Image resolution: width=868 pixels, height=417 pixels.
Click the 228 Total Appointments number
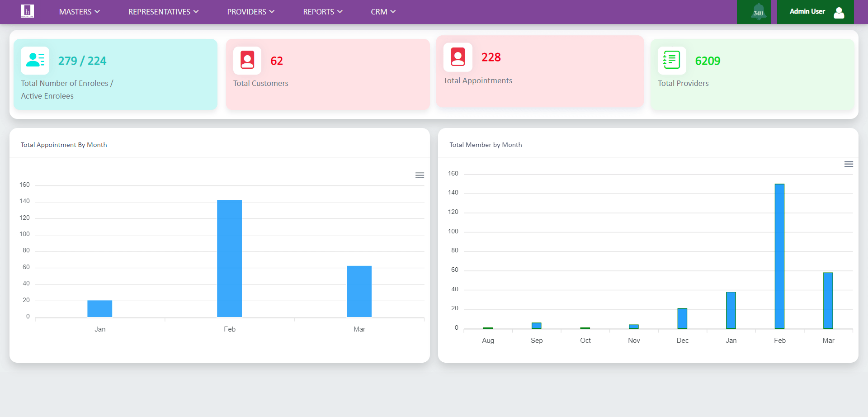[x=491, y=57]
